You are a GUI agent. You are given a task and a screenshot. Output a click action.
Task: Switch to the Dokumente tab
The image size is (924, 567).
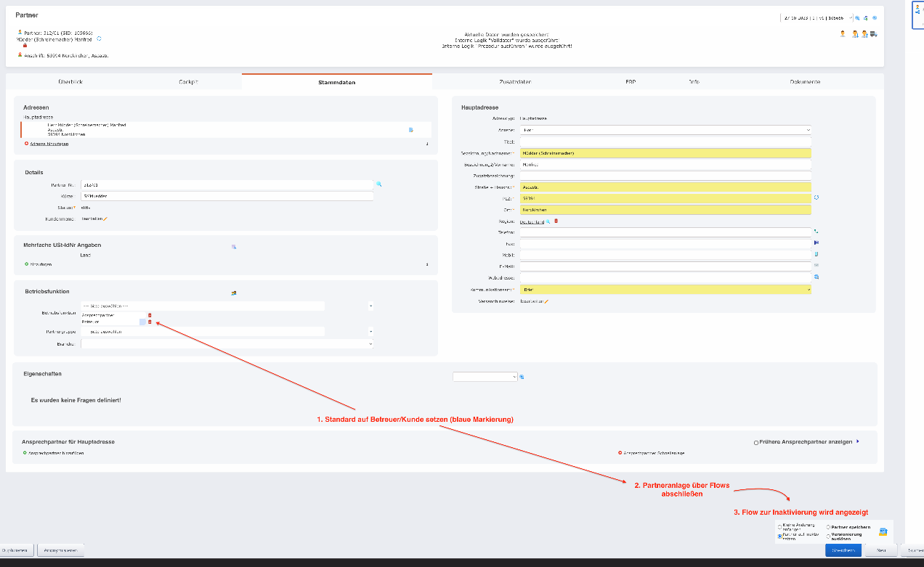pyautogui.click(x=805, y=82)
